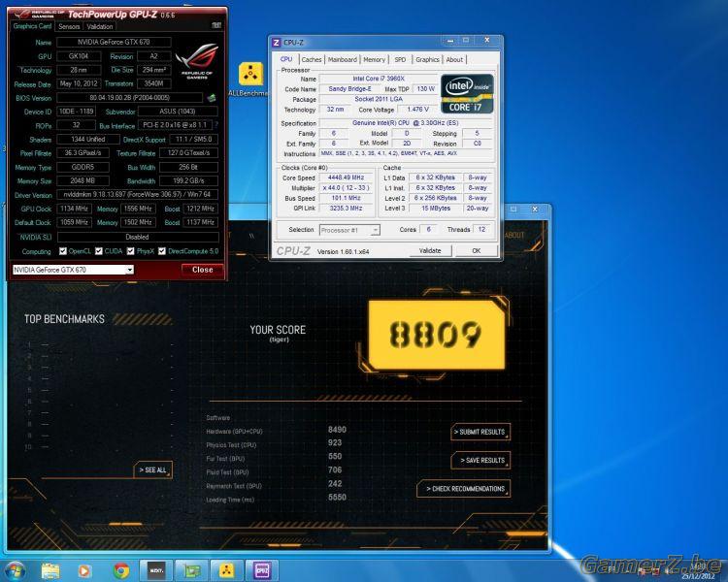Click the TOP BENCHMARKS heading

click(64, 319)
